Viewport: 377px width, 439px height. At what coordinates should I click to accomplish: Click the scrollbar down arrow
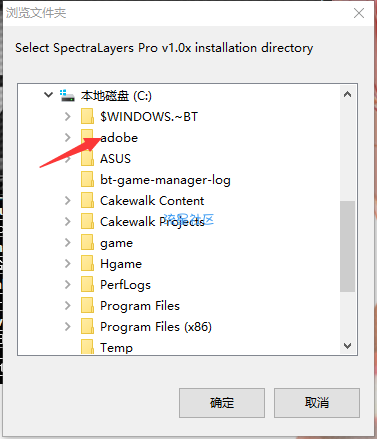click(347, 346)
